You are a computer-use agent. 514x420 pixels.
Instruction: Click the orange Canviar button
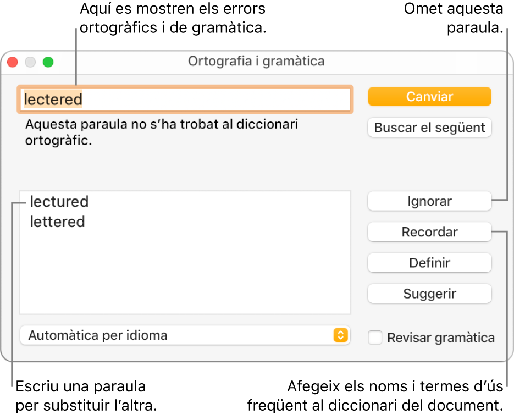point(429,97)
